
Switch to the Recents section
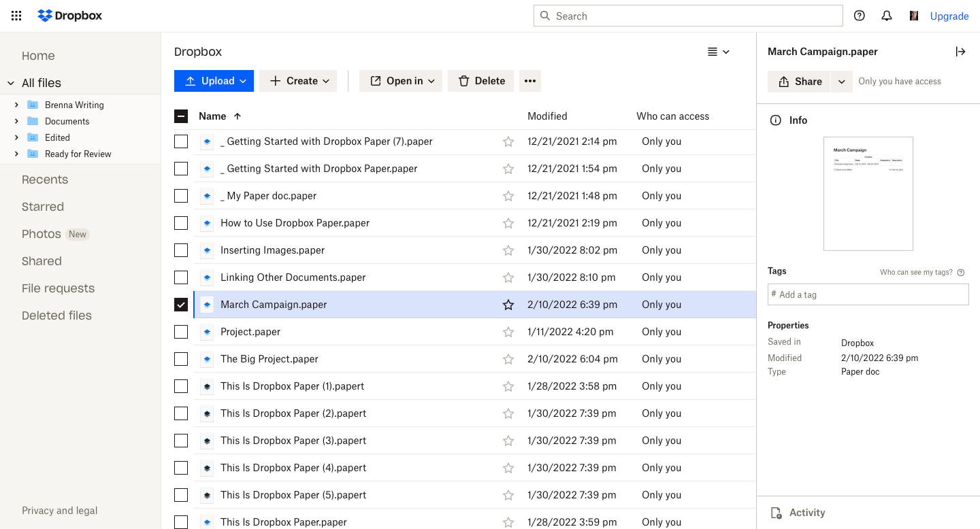click(x=45, y=179)
